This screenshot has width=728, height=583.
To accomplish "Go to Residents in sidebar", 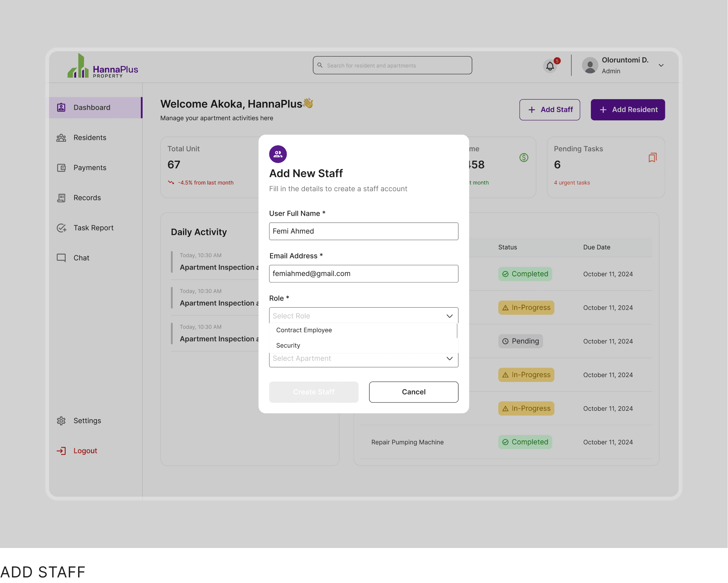I will point(90,138).
